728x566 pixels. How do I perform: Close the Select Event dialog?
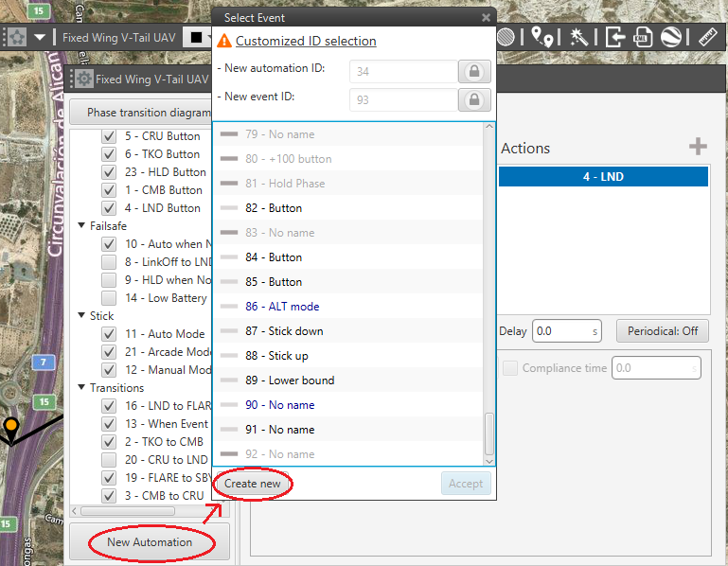pyautogui.click(x=486, y=18)
